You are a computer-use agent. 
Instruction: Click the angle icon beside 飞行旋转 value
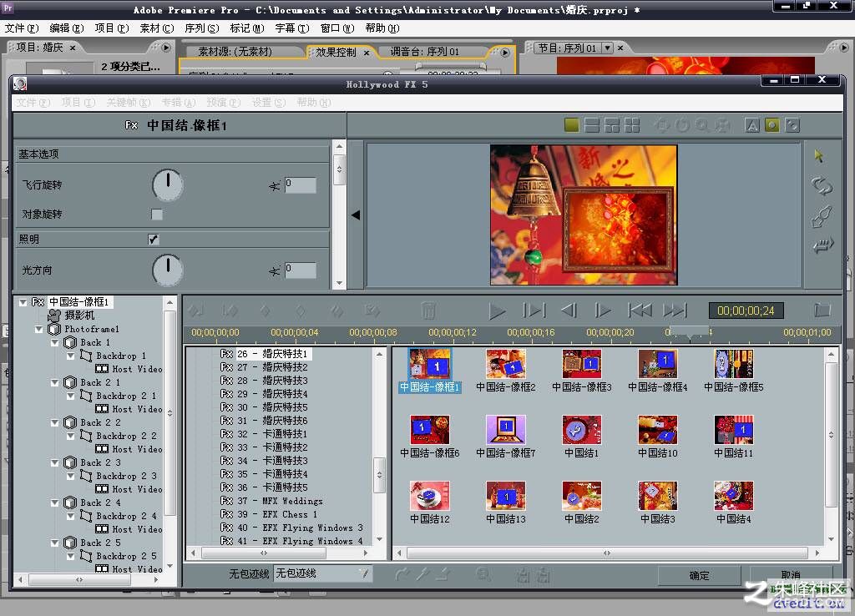click(274, 186)
